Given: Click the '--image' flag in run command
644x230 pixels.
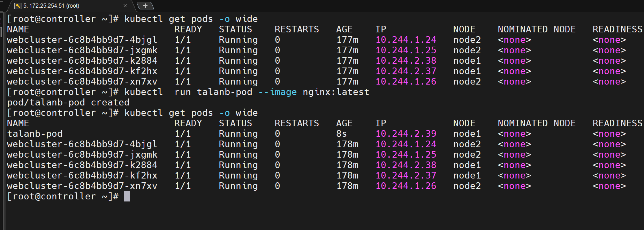Looking at the screenshot, I should pyautogui.click(x=278, y=92).
